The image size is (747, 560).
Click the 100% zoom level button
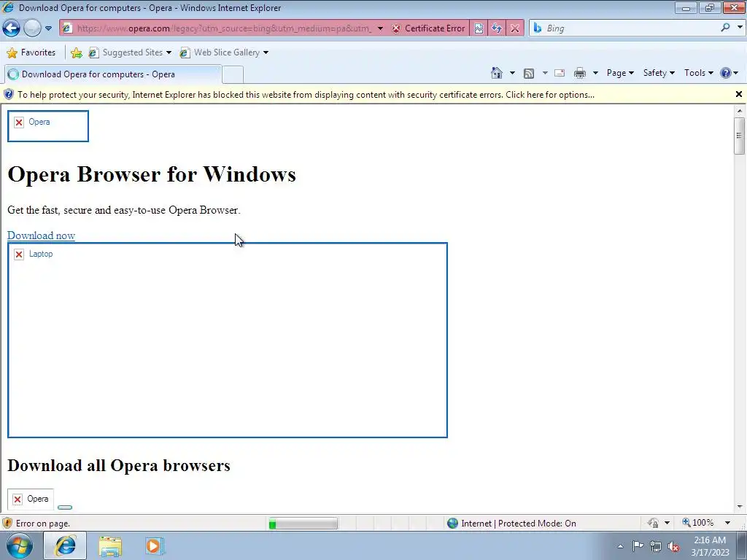(698, 523)
